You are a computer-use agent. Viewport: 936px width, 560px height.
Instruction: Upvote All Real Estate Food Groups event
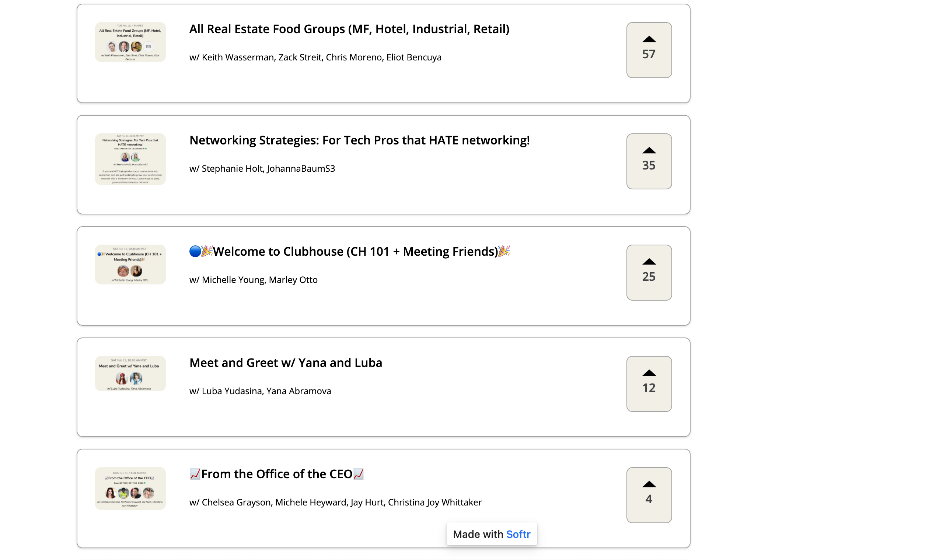click(x=649, y=40)
